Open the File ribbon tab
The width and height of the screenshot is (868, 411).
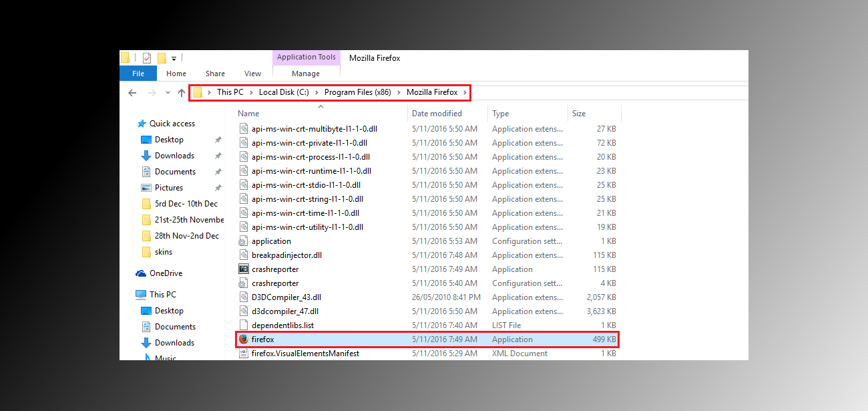(x=138, y=74)
